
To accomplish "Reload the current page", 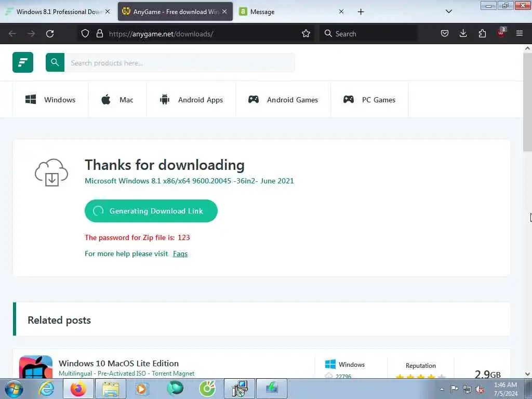I will [x=50, y=34].
